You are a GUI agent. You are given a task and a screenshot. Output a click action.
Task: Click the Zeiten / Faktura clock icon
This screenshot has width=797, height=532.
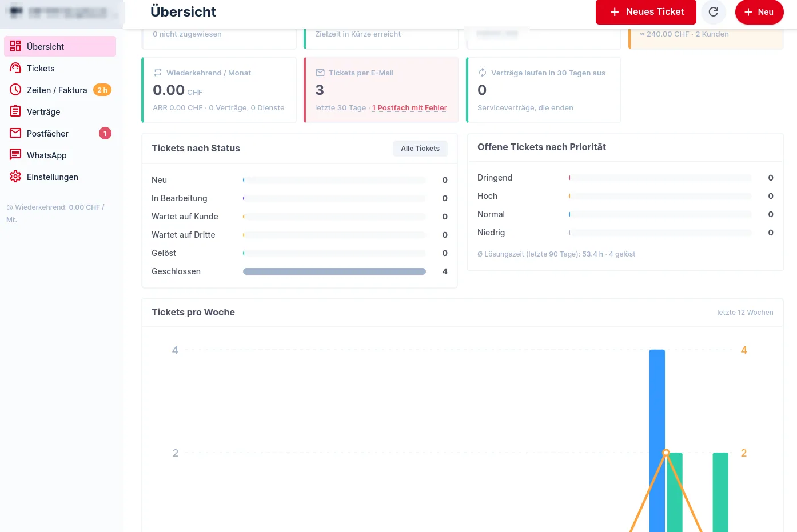[15, 90]
